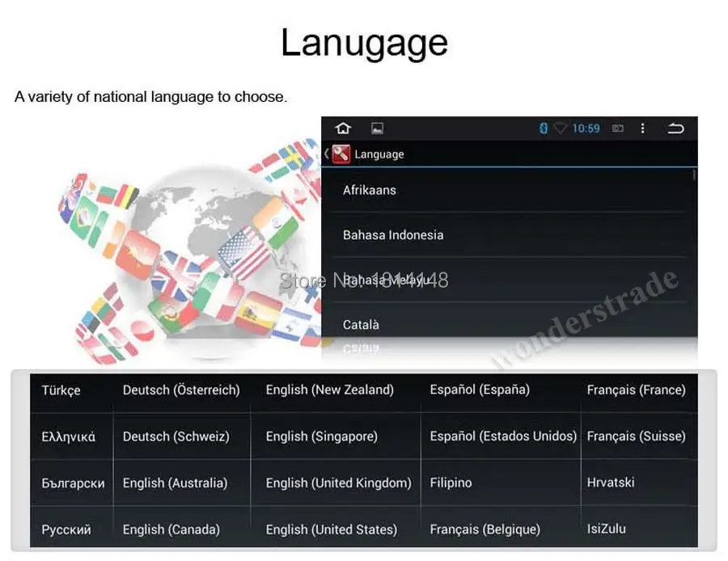Select Français (France)
Screen dimensions: 728x561
point(636,390)
